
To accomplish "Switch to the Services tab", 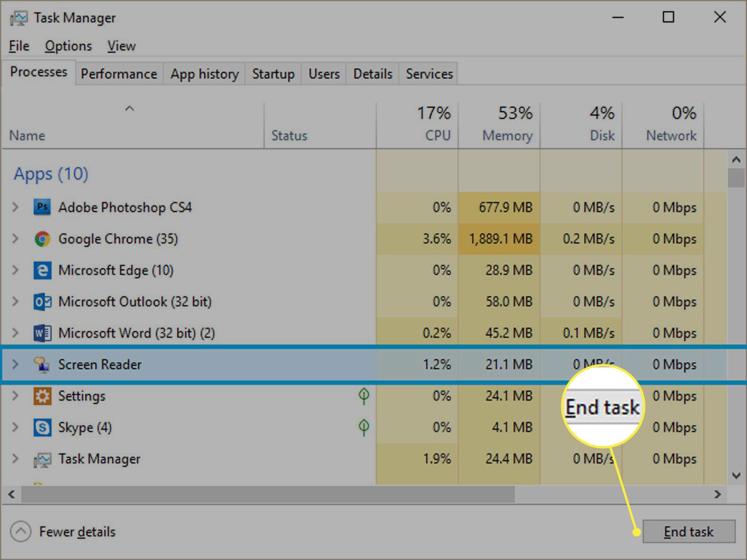I will 429,74.
